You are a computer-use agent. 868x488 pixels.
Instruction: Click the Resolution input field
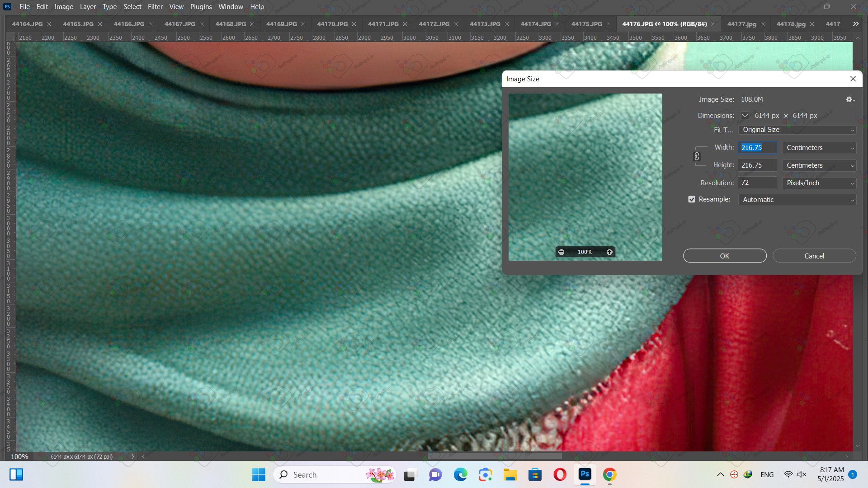click(x=758, y=183)
